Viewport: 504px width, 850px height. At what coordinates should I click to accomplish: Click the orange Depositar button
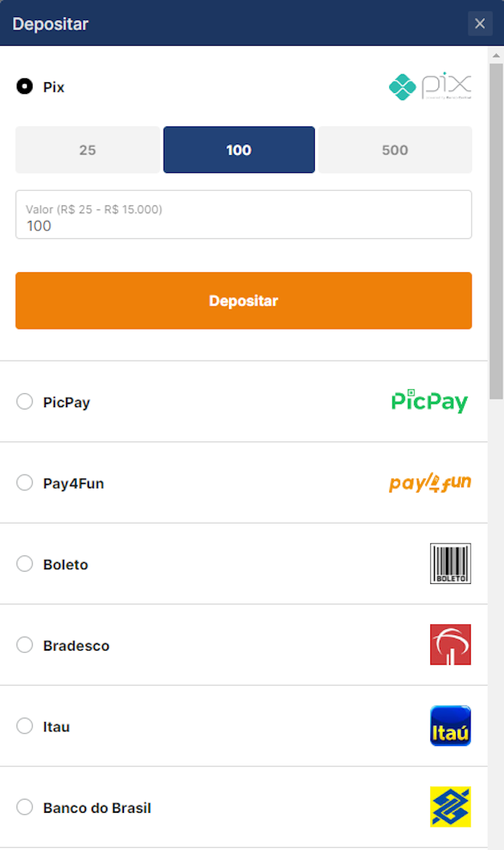point(243,300)
